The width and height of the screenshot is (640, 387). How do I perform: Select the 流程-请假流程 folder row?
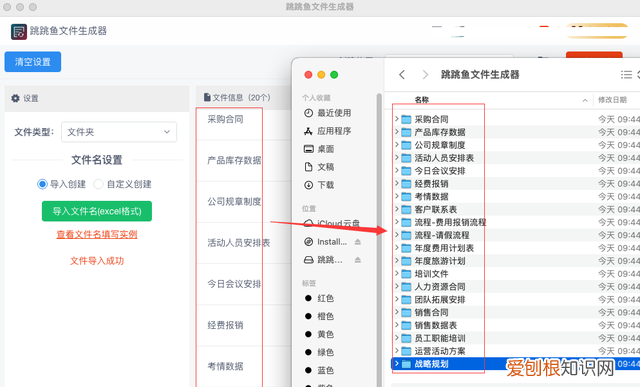tap(516, 235)
